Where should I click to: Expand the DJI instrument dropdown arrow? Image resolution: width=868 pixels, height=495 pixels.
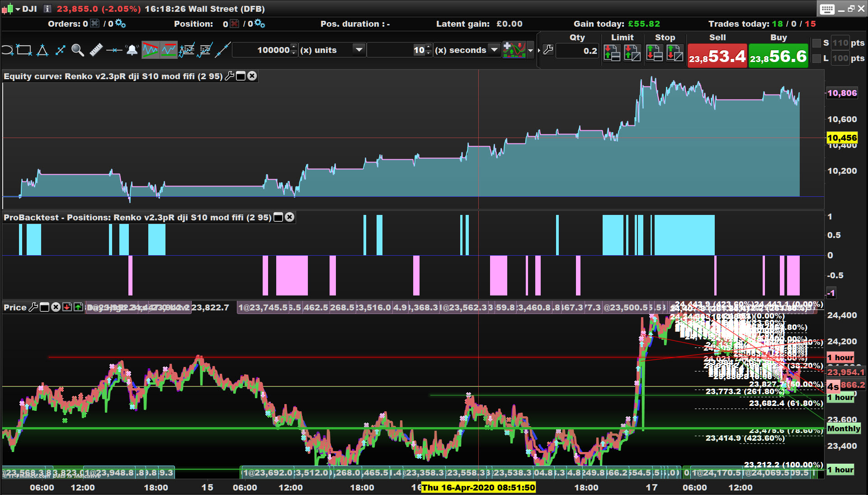point(18,9)
